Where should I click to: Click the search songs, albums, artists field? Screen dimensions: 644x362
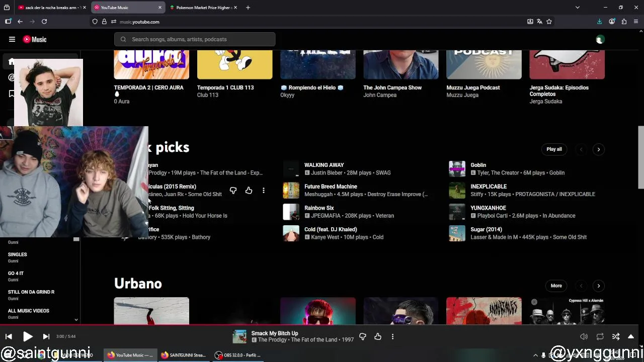pos(195,39)
